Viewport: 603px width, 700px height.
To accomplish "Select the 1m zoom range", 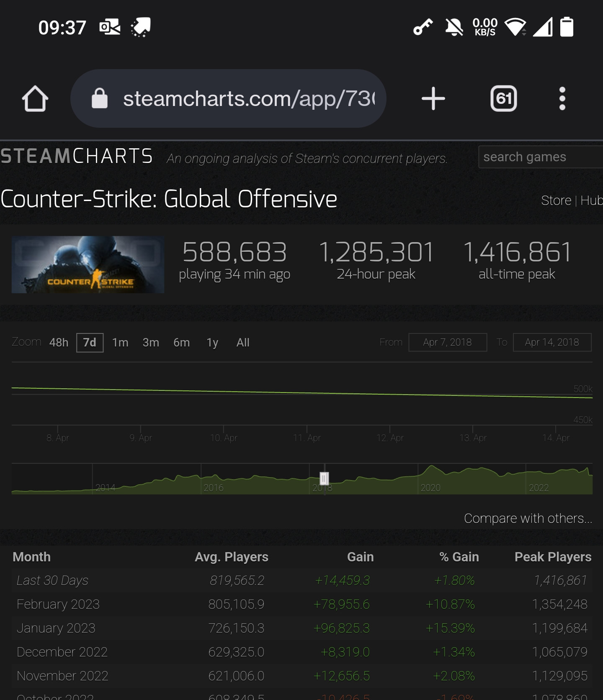I will click(x=120, y=343).
